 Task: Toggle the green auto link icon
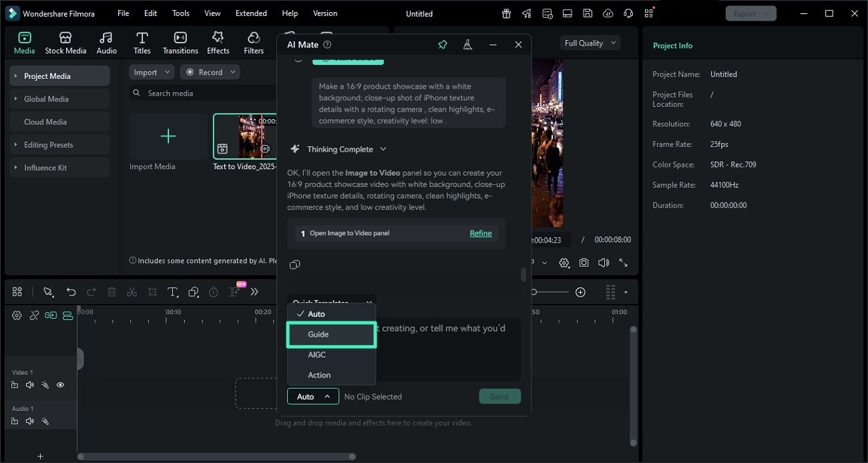click(x=51, y=315)
